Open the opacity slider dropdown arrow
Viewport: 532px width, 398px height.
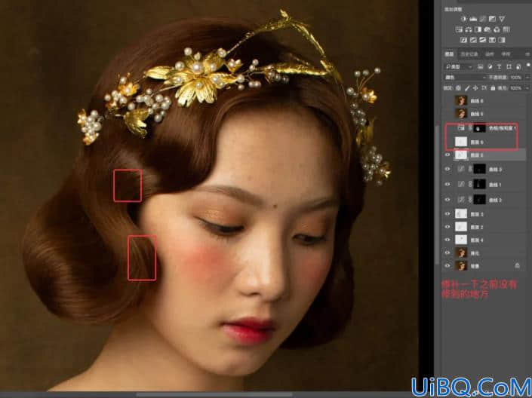[x=527, y=78]
